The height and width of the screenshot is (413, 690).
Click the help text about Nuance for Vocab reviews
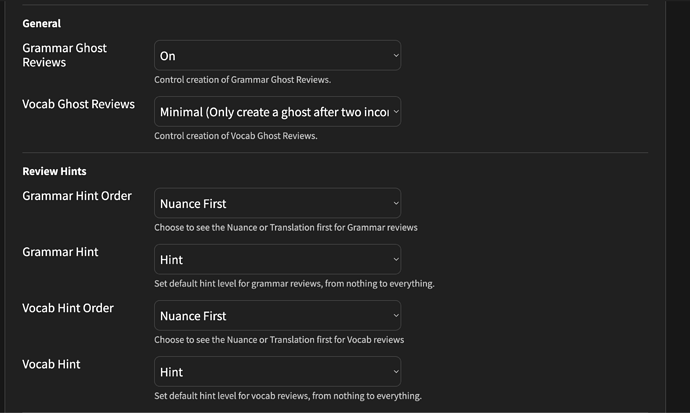pyautogui.click(x=279, y=340)
